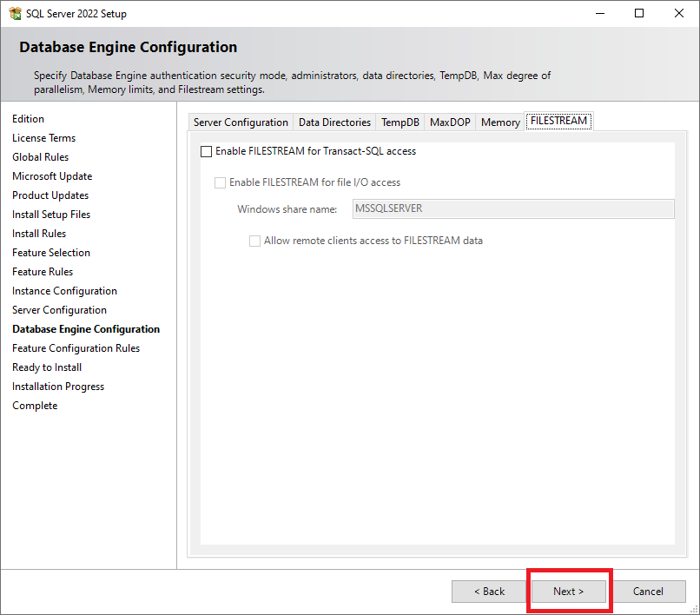Viewport: 700px width, 615px height.
Task: Open the Memory tab
Action: click(500, 122)
